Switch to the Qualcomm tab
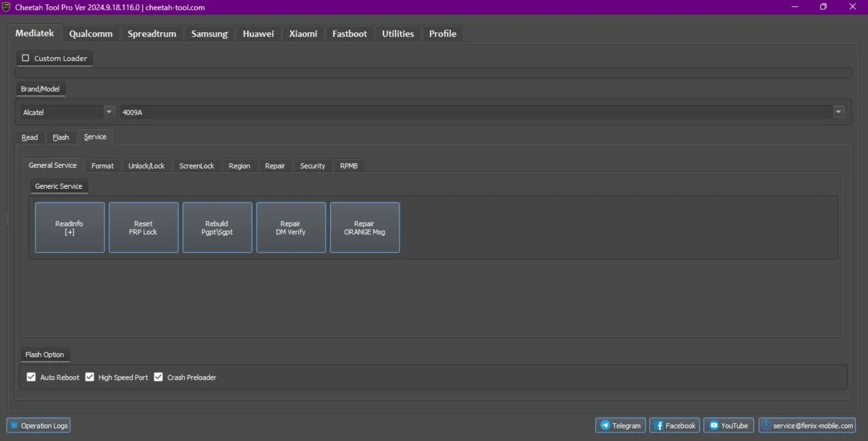 [90, 34]
